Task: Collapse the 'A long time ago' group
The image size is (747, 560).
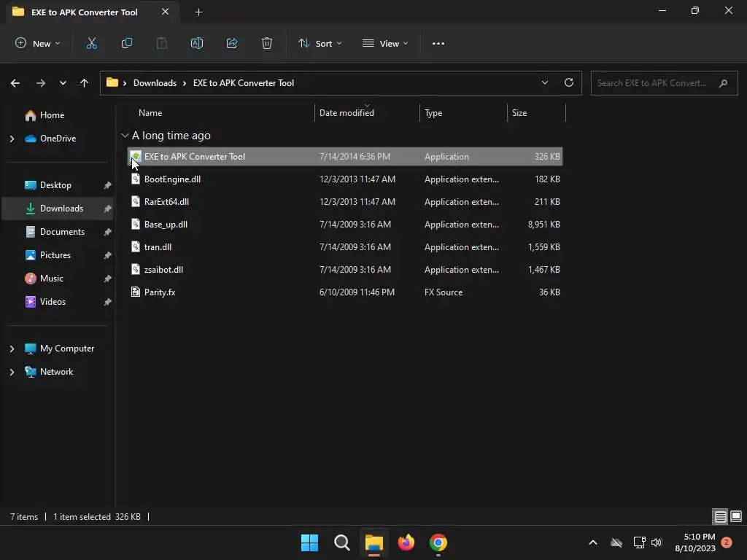Action: (x=125, y=136)
